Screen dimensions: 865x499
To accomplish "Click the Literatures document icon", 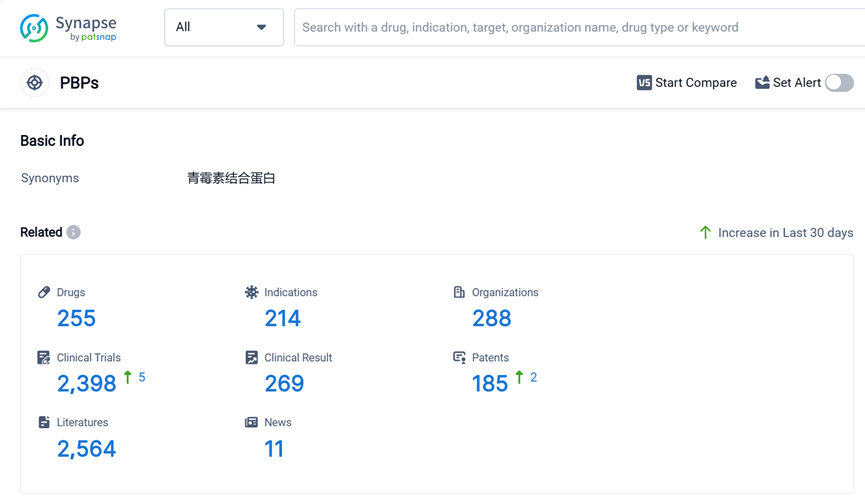I will [x=44, y=422].
